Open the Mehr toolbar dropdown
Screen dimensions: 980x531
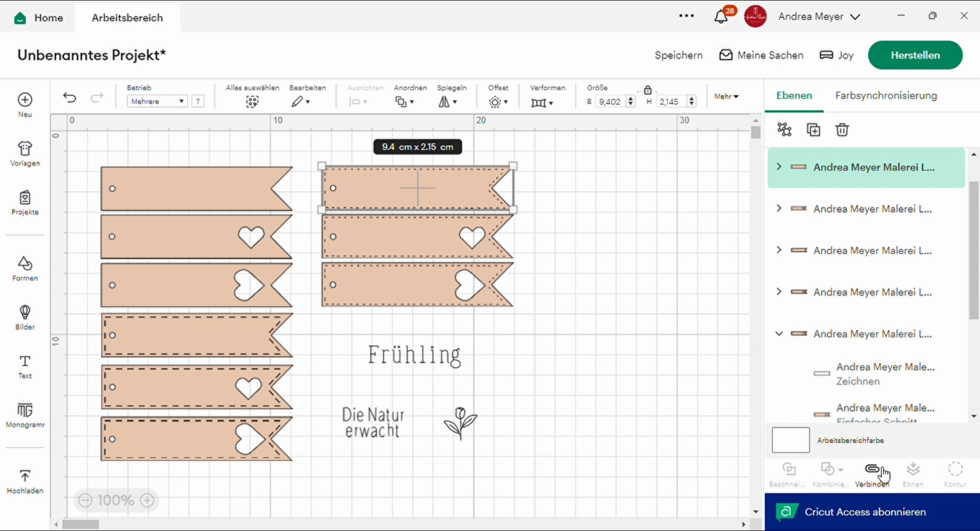[x=726, y=96]
